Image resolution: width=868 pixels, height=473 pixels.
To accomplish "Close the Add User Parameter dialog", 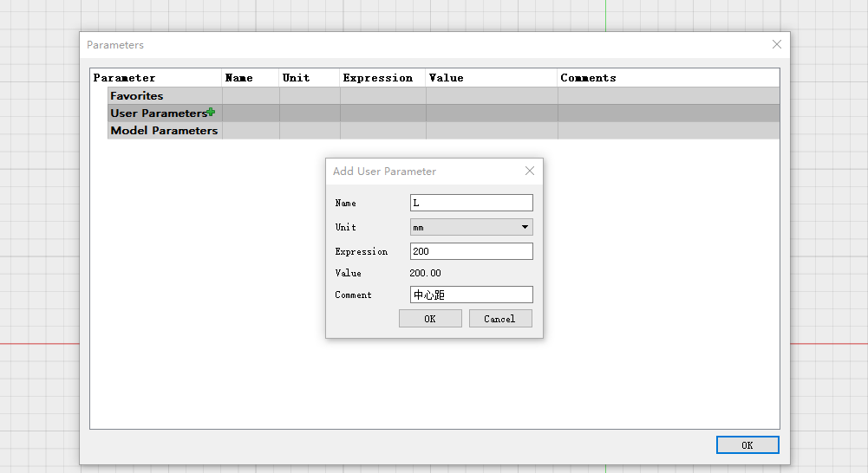I will click(x=530, y=171).
